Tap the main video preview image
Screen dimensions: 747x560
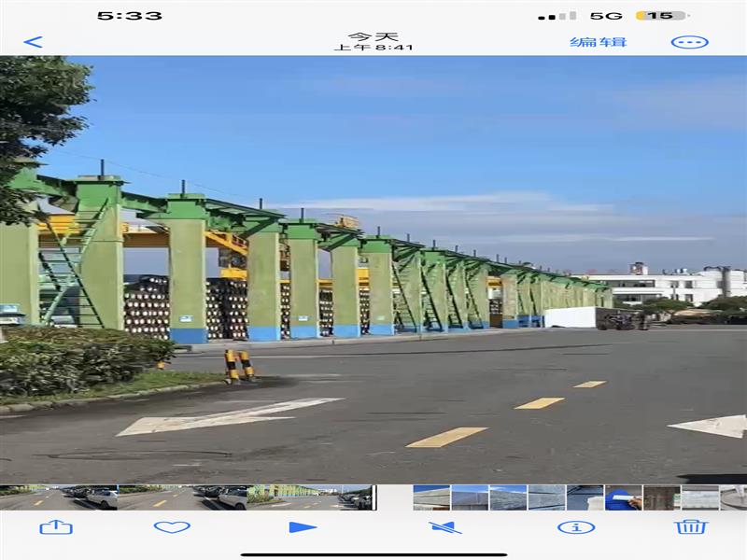click(373, 269)
